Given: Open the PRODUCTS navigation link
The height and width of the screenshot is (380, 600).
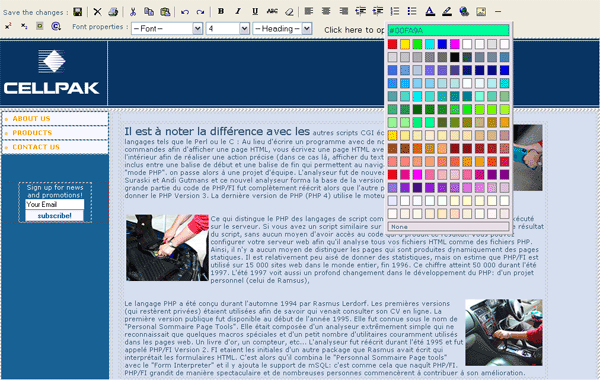Looking at the screenshot, I should point(32,133).
